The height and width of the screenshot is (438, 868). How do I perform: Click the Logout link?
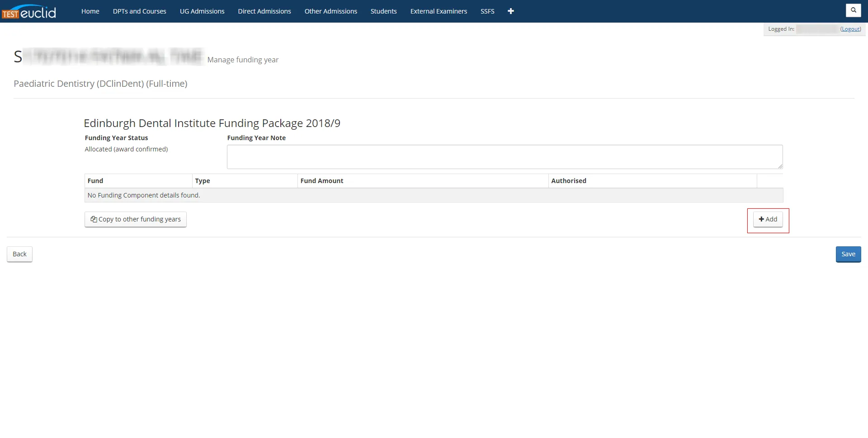click(850, 29)
